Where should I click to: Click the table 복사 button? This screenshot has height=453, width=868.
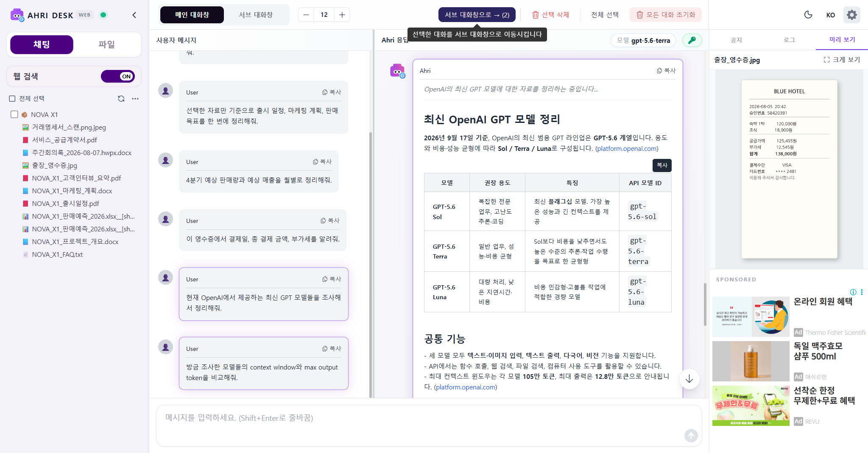662,165
